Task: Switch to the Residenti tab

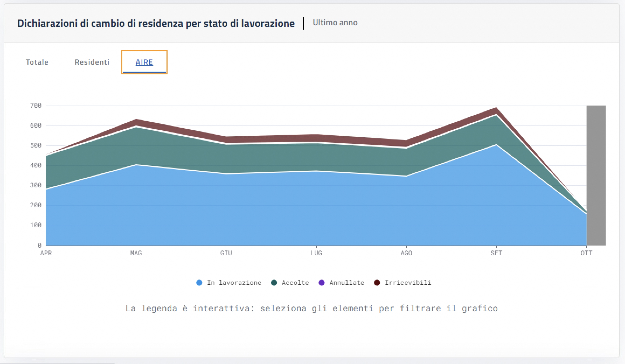Action: coord(92,62)
